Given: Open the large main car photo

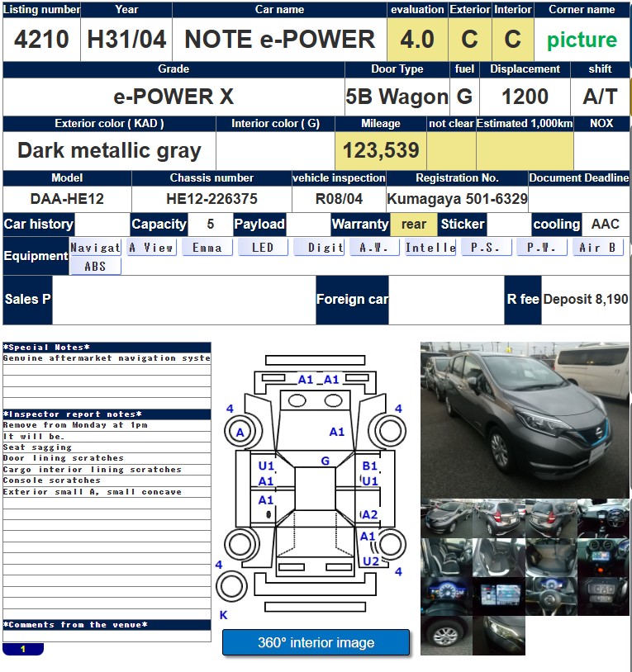Looking at the screenshot, I should 525,420.
